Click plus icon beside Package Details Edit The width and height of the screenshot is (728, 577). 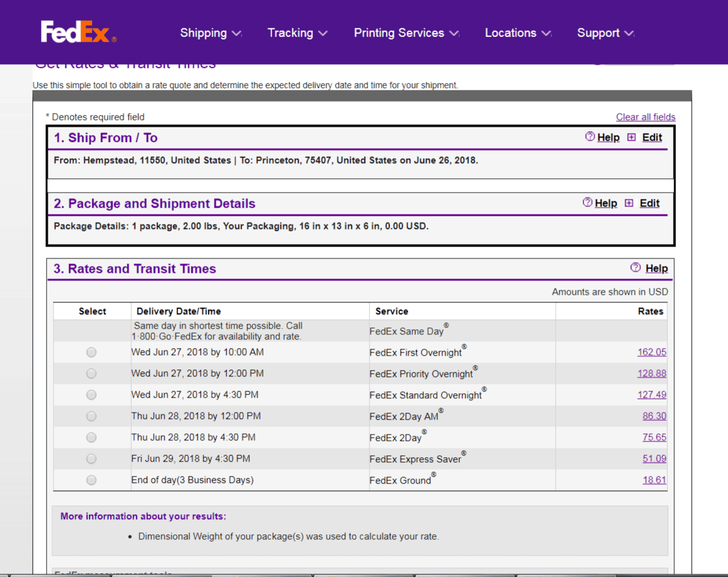(629, 203)
